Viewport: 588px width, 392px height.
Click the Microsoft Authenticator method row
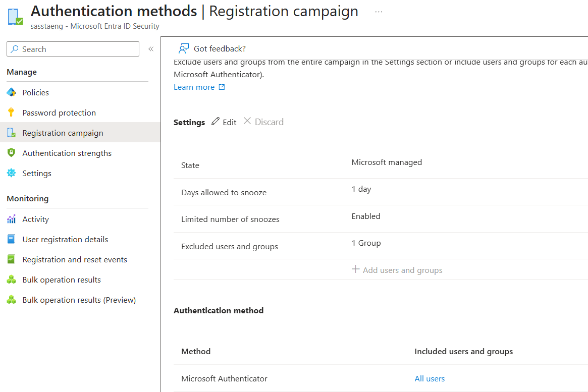point(381,378)
